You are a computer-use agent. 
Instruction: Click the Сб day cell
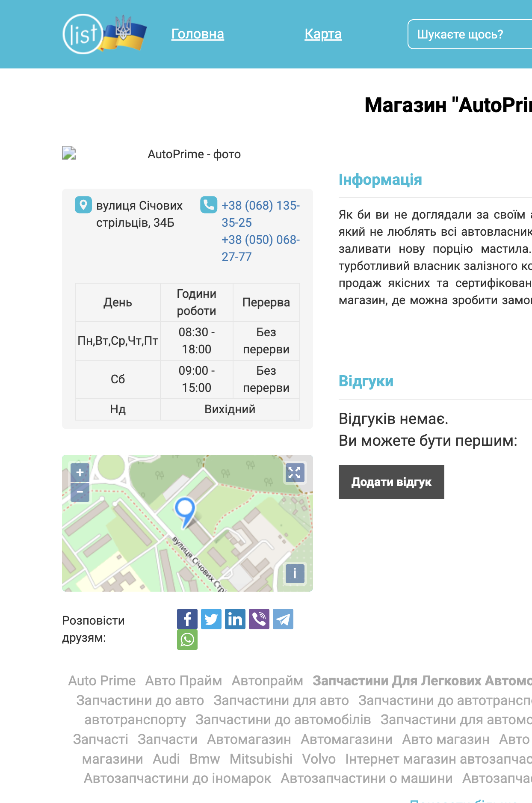pyautogui.click(x=118, y=379)
